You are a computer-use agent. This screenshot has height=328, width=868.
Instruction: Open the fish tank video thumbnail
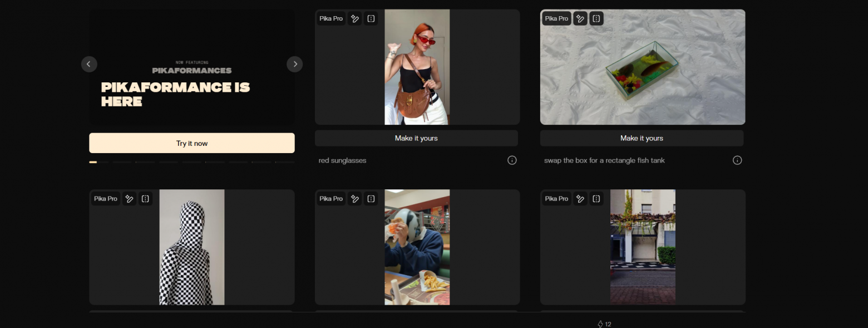coord(643,72)
